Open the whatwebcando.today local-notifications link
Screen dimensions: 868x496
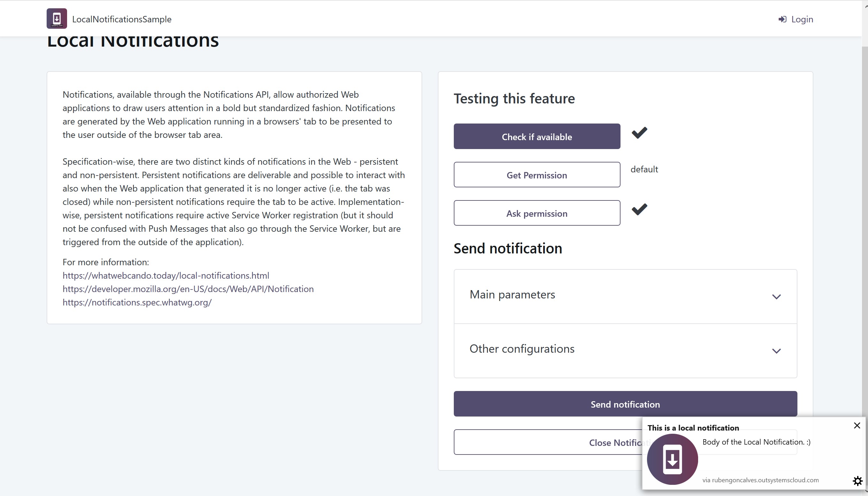point(166,275)
